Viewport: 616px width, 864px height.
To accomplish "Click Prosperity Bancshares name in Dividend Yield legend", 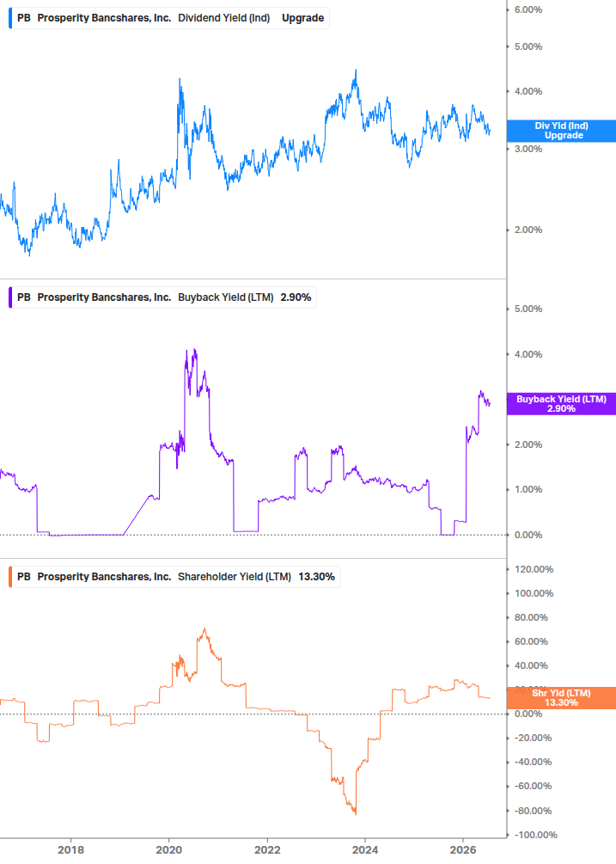I will click(104, 18).
